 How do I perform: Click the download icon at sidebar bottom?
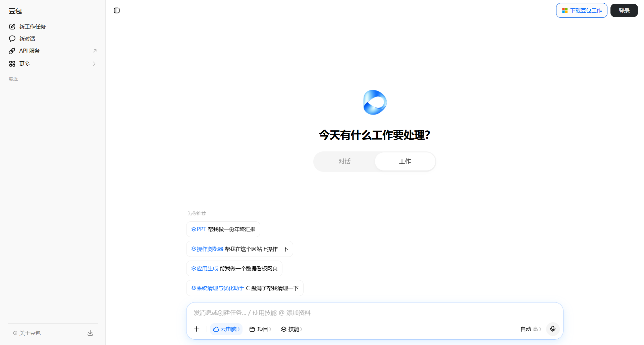point(90,333)
